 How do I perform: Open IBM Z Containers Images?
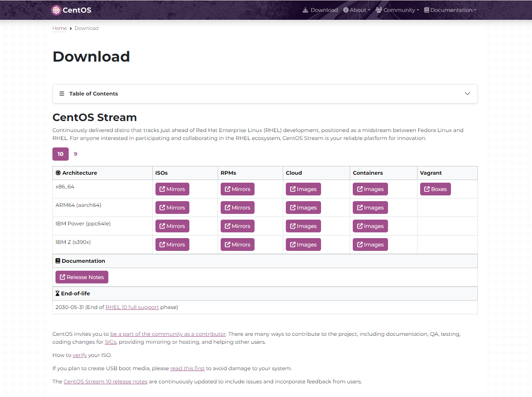(x=370, y=245)
